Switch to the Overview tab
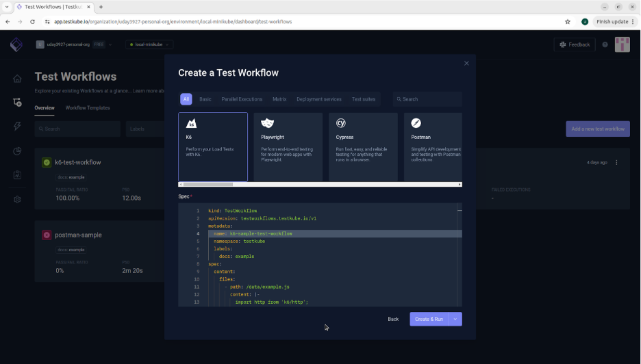Viewport: 641px width, 364px height. tap(44, 108)
